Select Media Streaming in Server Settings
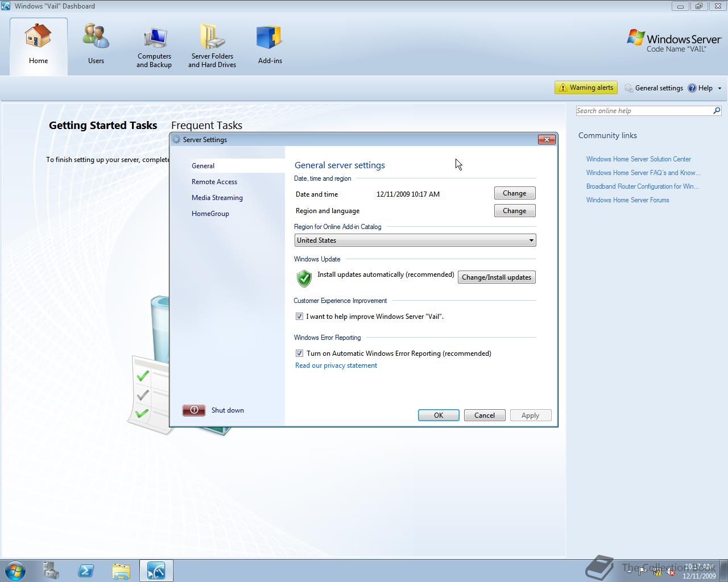Viewport: 728px width, 582px height. point(217,198)
